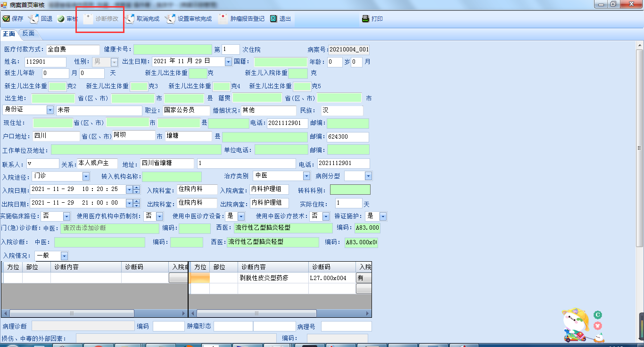Switch to the 正面 tab
The image size is (644, 347).
(x=9, y=33)
